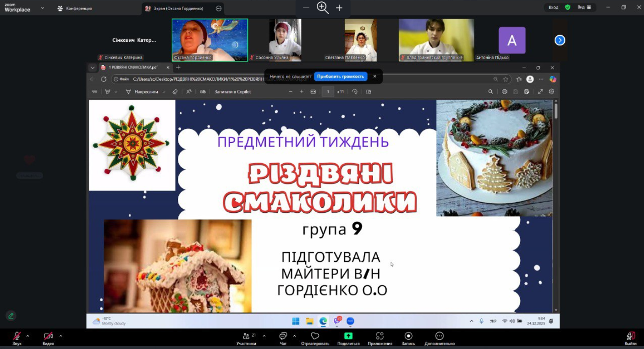The image size is (644, 349).
Task: Expand the Zoom Workplace dropdown chevron
Action: 43,8
